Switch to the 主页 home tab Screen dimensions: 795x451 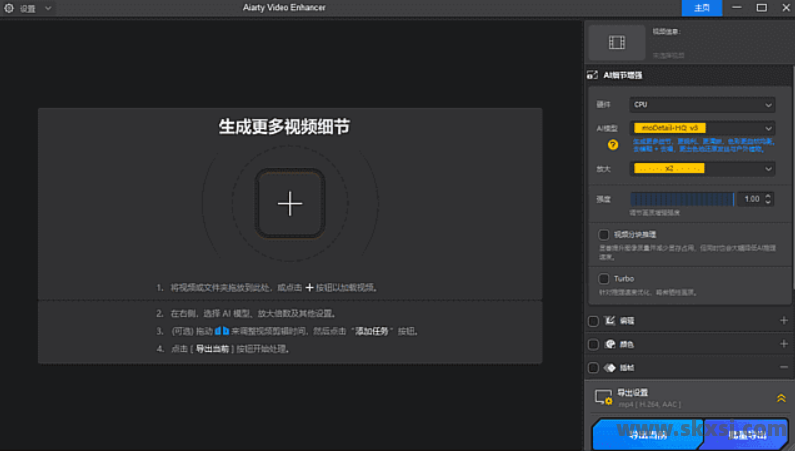[701, 8]
